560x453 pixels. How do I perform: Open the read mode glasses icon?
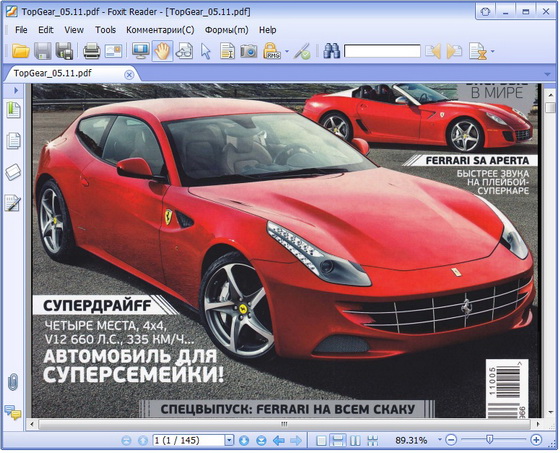coord(184,51)
